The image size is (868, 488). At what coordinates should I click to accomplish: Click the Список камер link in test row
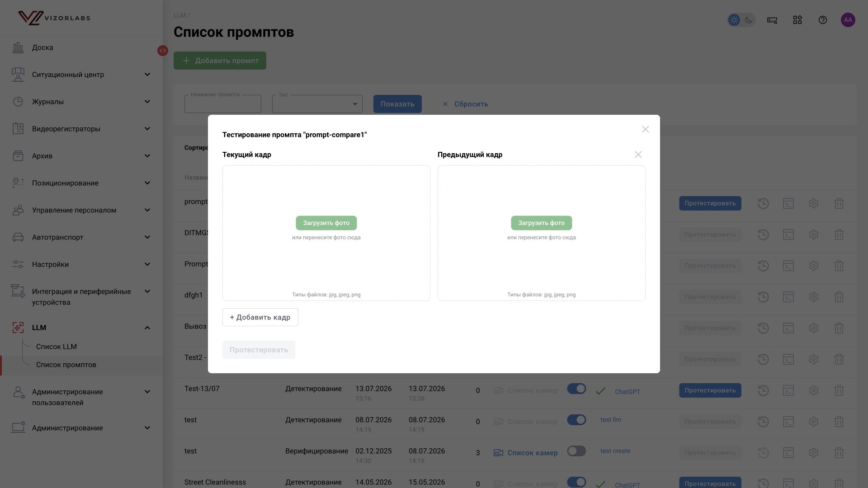[526, 453]
